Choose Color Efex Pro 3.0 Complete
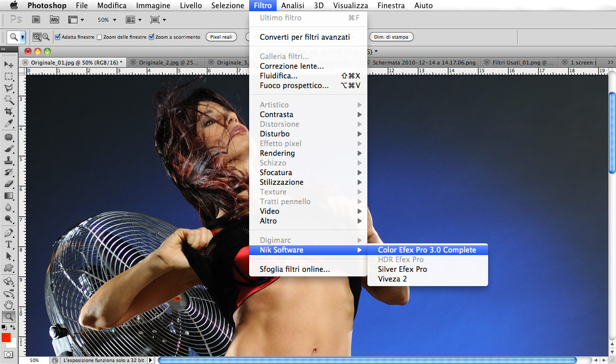This screenshot has height=364, width=616. (427, 250)
